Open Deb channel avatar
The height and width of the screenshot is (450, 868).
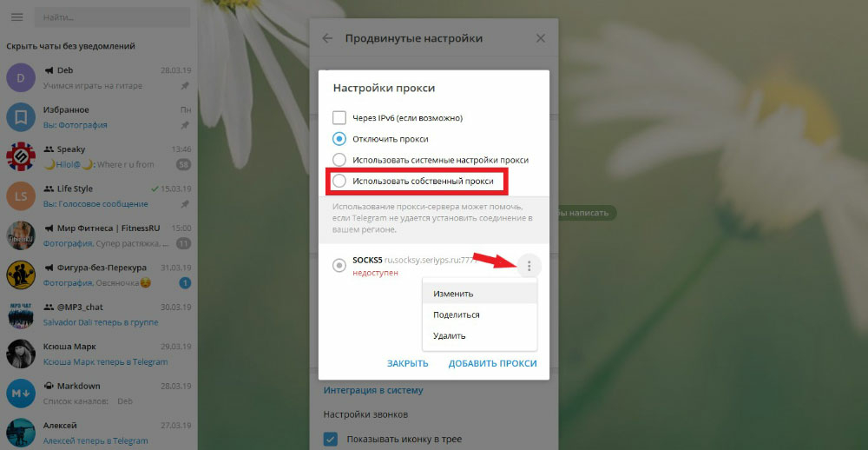coord(21,77)
